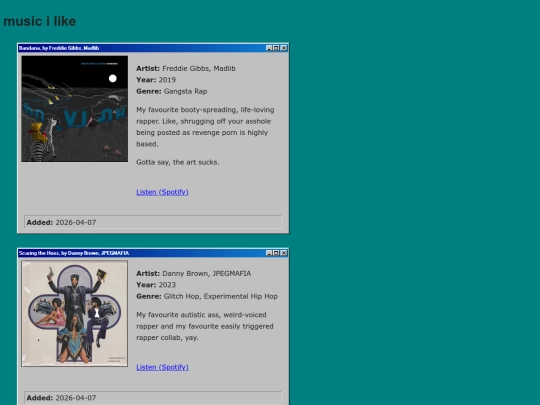Close the Scaring the Hoes window card
540x405 pixels.
(x=284, y=253)
